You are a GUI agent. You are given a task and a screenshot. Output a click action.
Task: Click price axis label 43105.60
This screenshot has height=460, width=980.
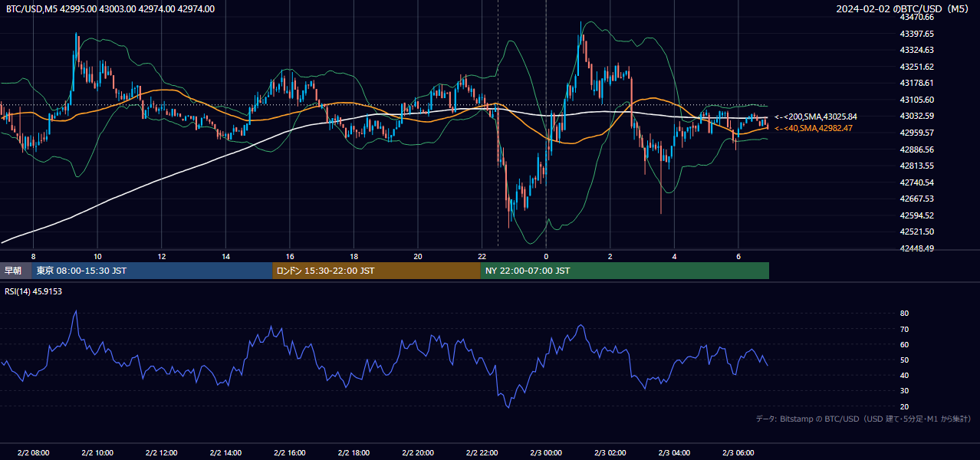pyautogui.click(x=916, y=100)
